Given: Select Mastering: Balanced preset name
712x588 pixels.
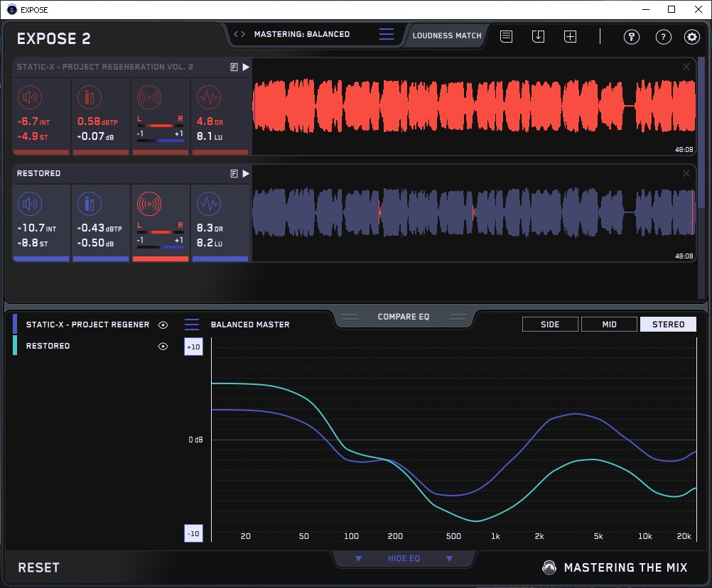Looking at the screenshot, I should pos(302,34).
